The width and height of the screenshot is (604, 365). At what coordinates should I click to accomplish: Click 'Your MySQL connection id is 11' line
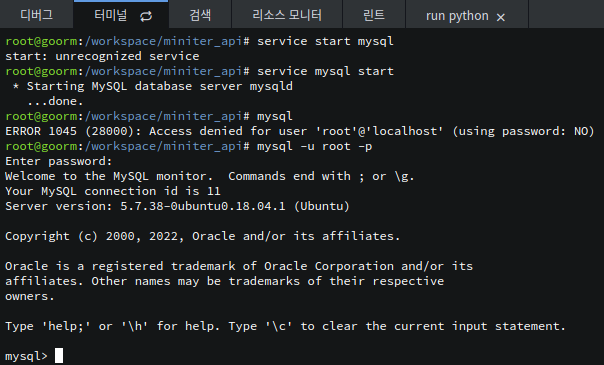click(112, 191)
